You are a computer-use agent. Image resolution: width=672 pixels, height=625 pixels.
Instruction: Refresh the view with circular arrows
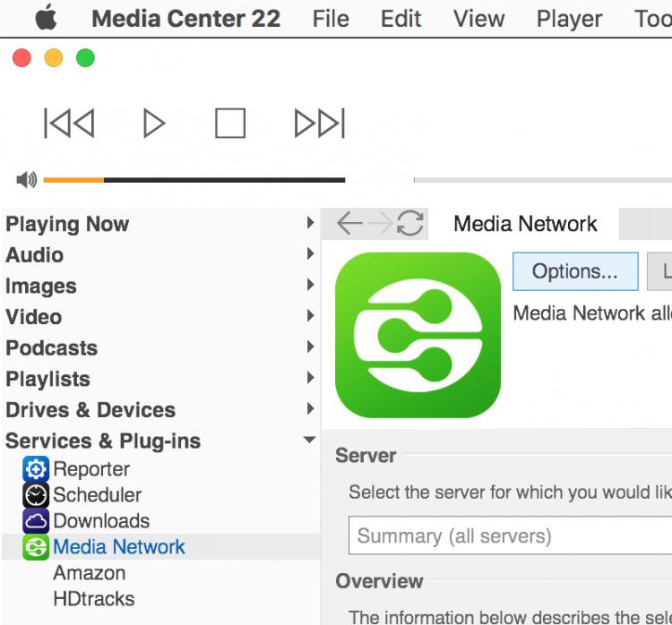point(410,223)
